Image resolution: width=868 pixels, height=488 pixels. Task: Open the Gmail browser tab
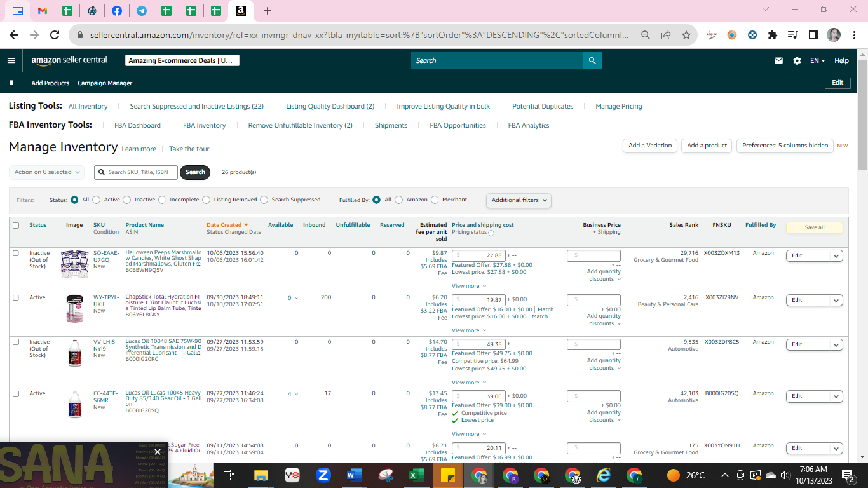[42, 11]
